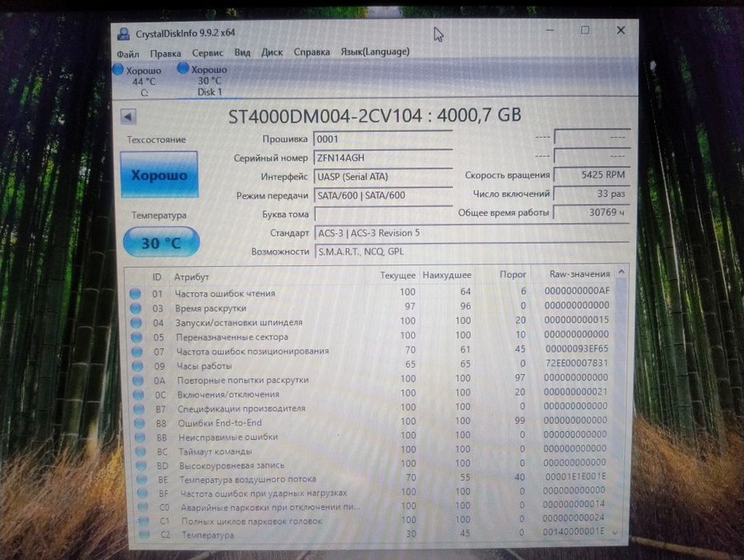Click the SMART list scroll down arrow

click(x=615, y=533)
